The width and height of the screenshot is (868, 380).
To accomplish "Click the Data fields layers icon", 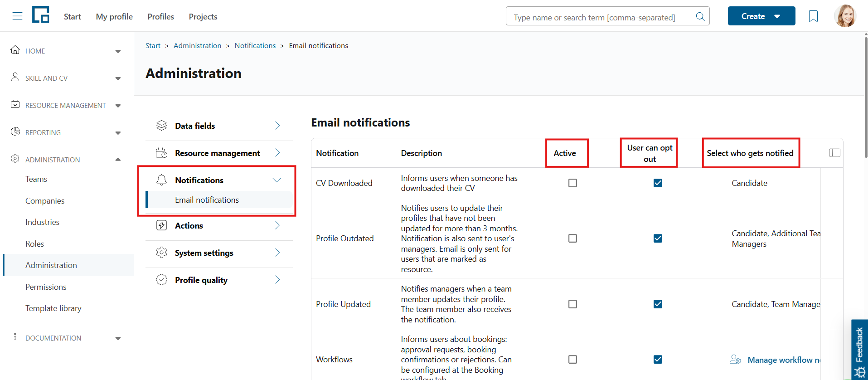I will [162, 126].
